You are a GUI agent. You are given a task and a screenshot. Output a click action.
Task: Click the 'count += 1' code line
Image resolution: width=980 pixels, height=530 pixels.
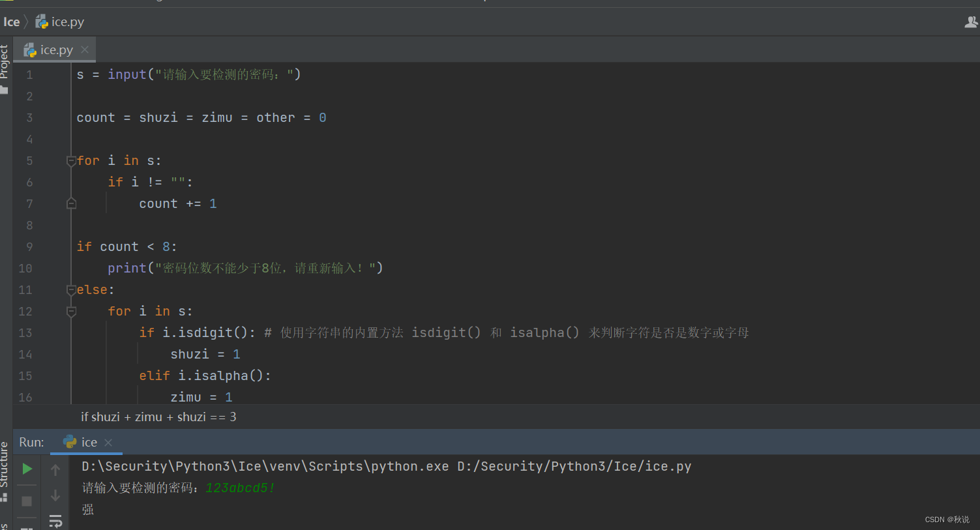click(178, 204)
